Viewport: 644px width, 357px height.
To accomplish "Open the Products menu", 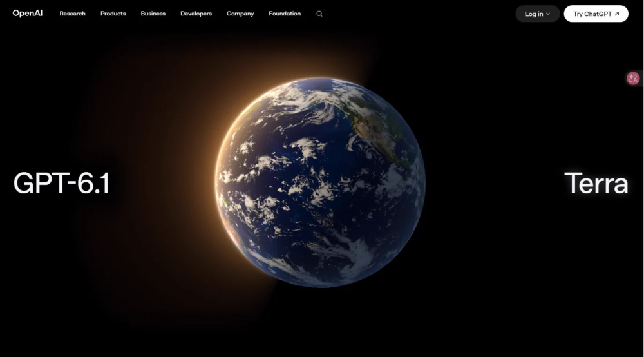I will pyautogui.click(x=113, y=14).
